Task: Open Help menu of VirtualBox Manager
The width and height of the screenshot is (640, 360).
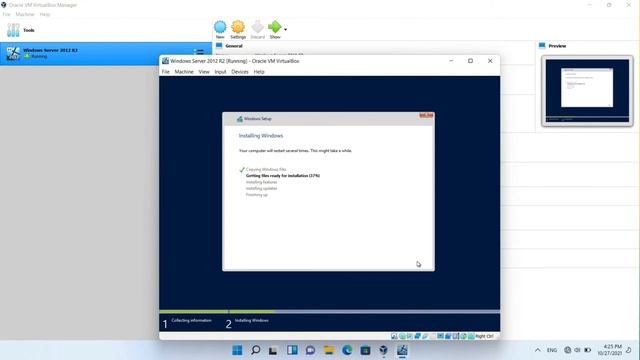Action: [45, 14]
